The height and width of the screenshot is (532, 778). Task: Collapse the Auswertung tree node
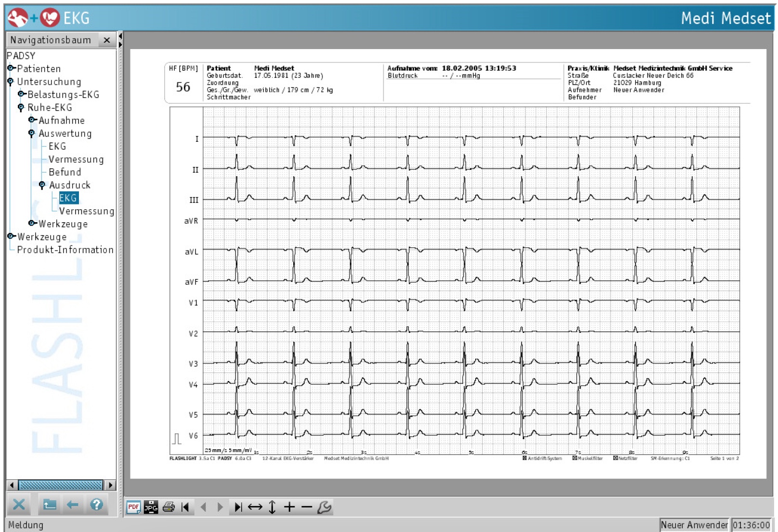tap(32, 134)
